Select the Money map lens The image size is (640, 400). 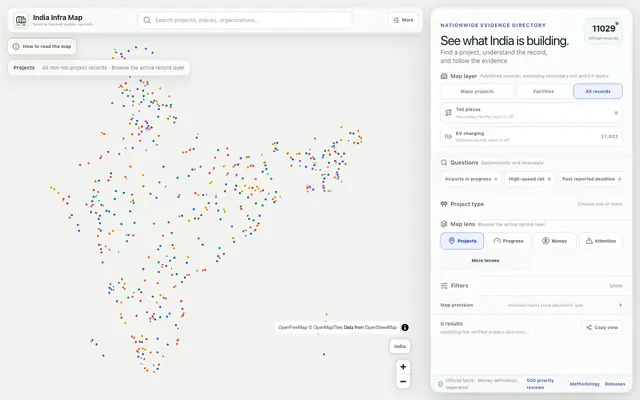coord(554,241)
